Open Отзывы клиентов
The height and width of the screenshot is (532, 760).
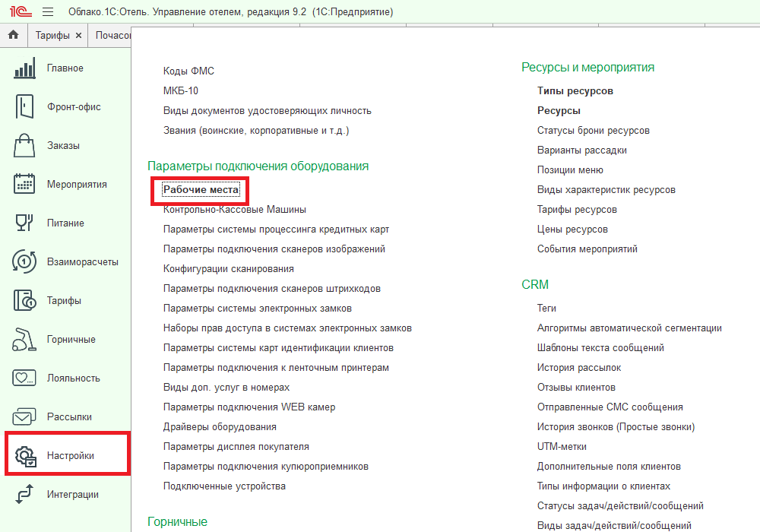pos(576,388)
